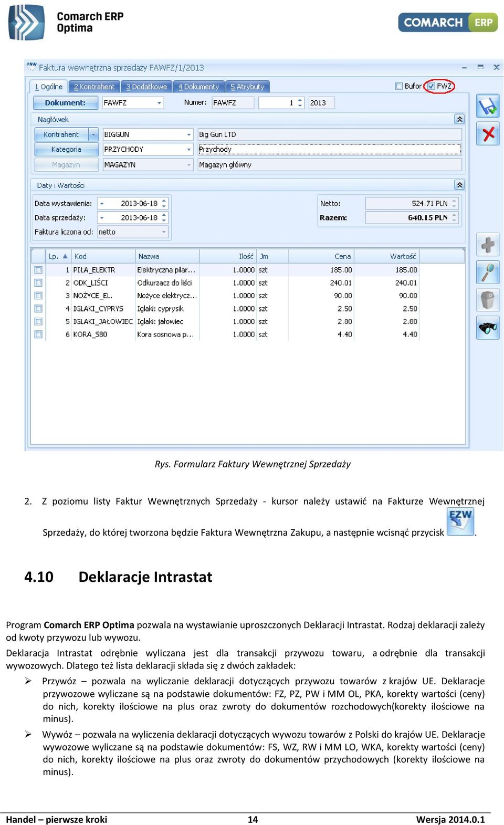Viewport: 504px width, 825px height.
Task: Switch to the 5 Atrybuty tab
Action: (x=247, y=87)
